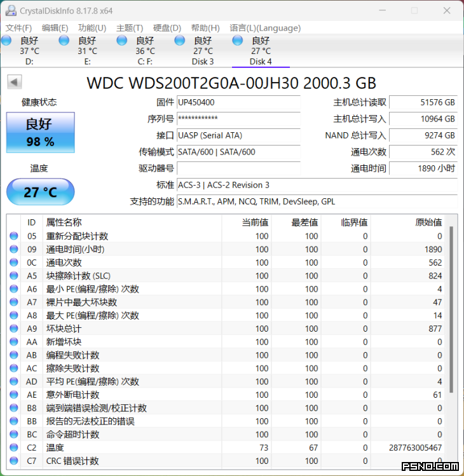Click the status dot for attribute AD
Screen dimensions: 464x476
point(13,381)
